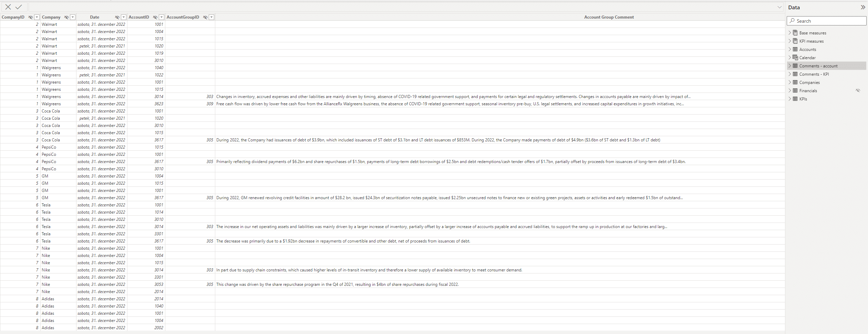Click the Comments - KPI table icon
868x334 pixels.
(x=795, y=74)
